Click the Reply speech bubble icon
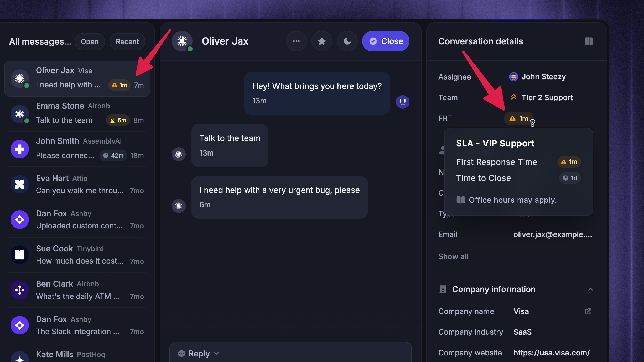 181,354
